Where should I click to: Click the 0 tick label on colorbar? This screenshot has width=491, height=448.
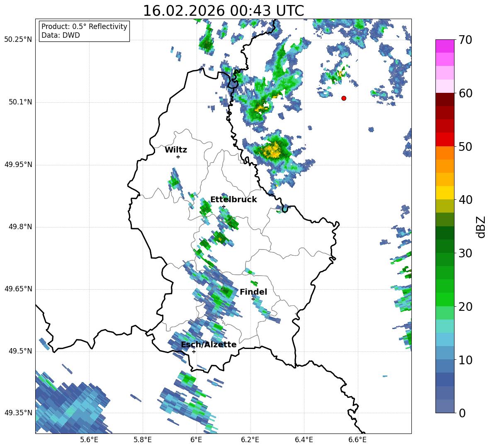(x=462, y=413)
